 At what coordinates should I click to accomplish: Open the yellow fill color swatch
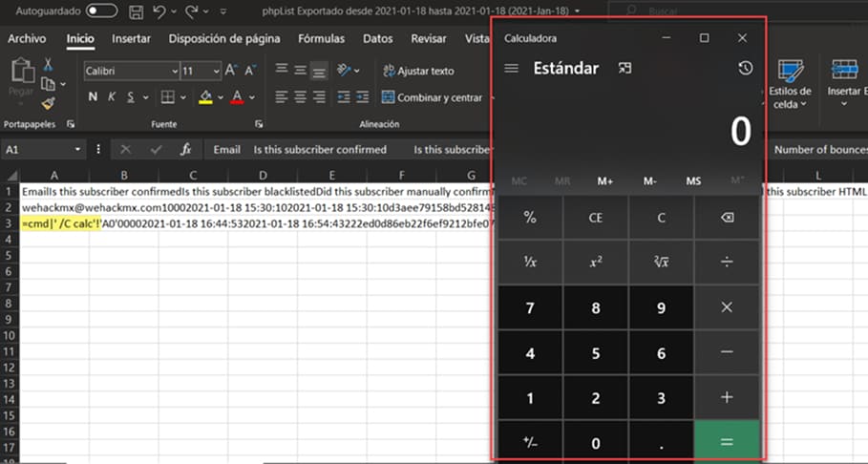point(204,97)
